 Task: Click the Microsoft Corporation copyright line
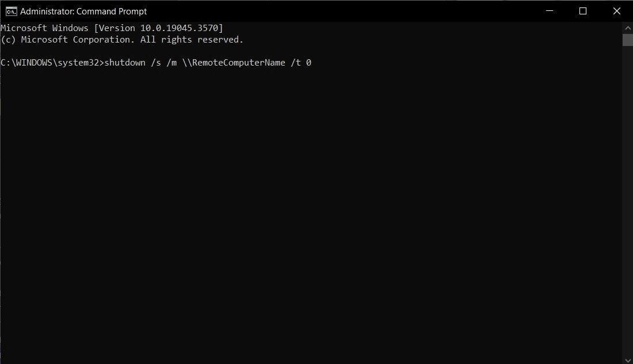[x=122, y=39]
